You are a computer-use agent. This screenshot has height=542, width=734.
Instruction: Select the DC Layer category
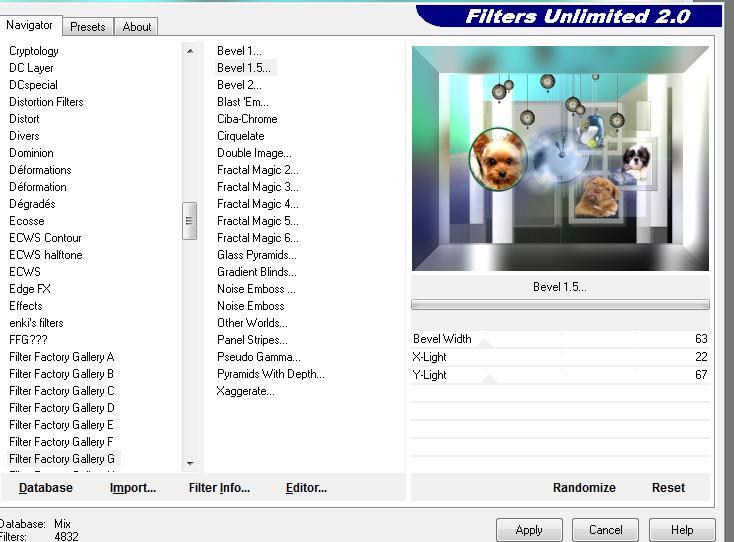tap(31, 68)
